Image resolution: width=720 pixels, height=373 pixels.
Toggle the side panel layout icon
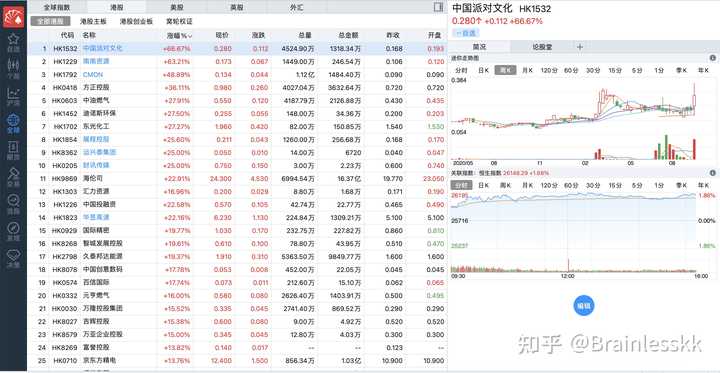point(438,7)
